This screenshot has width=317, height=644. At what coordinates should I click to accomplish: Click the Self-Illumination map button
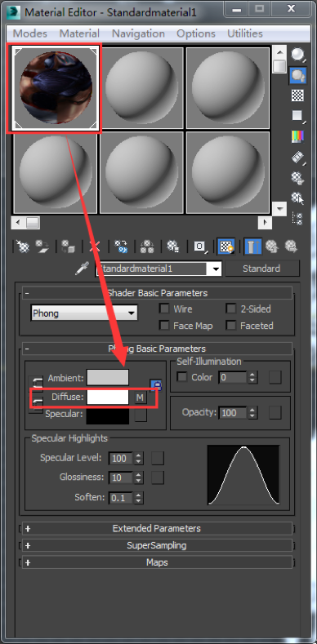(275, 377)
